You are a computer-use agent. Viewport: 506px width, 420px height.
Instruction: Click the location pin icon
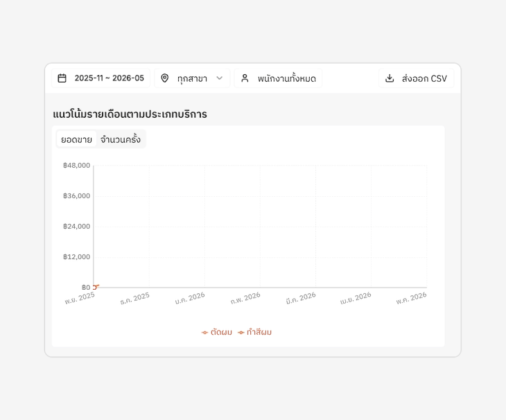[164, 78]
